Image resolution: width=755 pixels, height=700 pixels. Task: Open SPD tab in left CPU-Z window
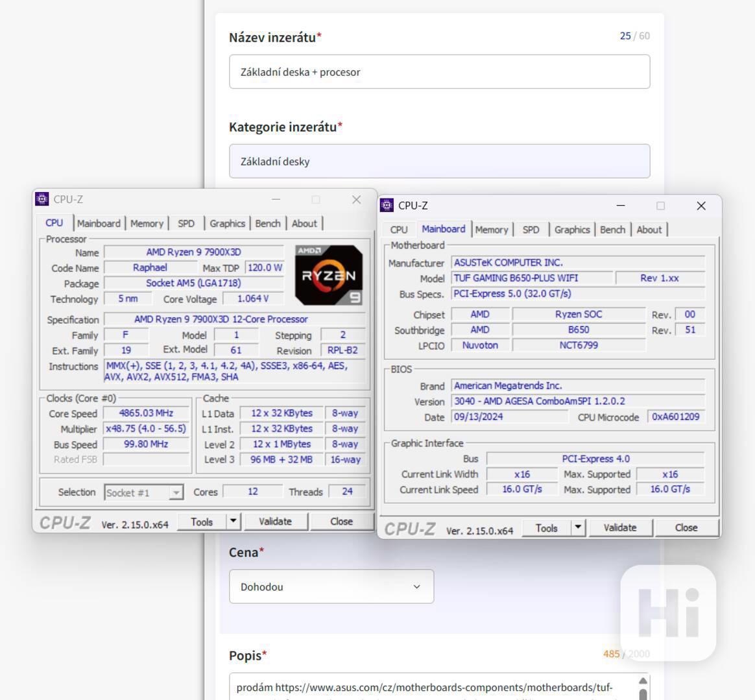[x=186, y=224]
